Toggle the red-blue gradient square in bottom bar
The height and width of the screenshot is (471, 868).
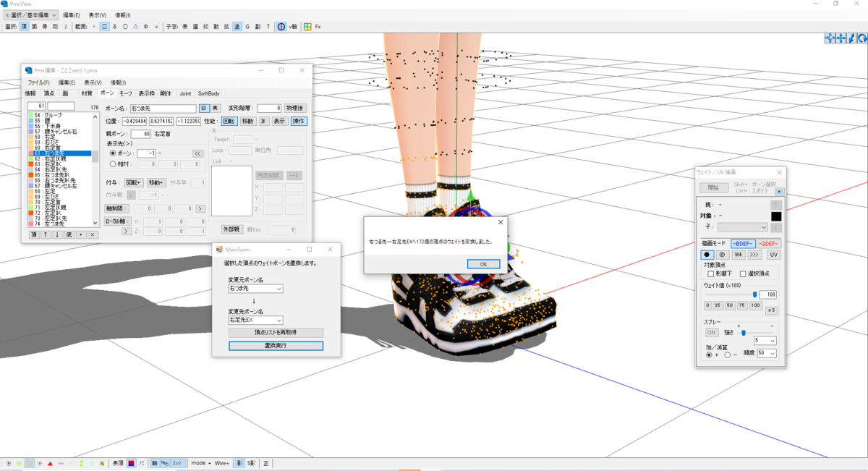pyautogui.click(x=131, y=463)
